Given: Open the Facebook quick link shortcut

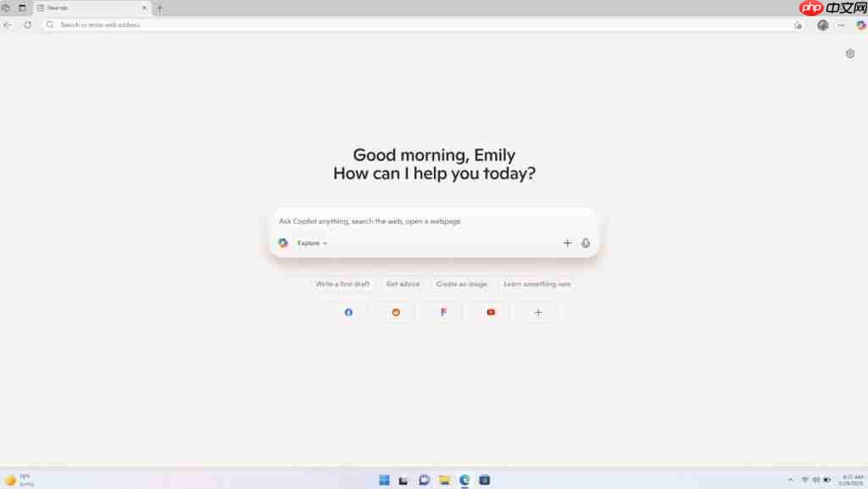Looking at the screenshot, I should [348, 313].
